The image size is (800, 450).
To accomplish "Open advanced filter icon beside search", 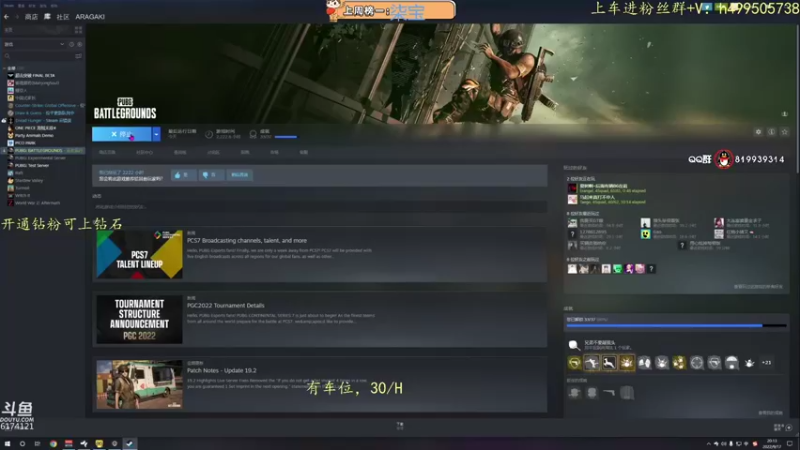I will tap(78, 56).
